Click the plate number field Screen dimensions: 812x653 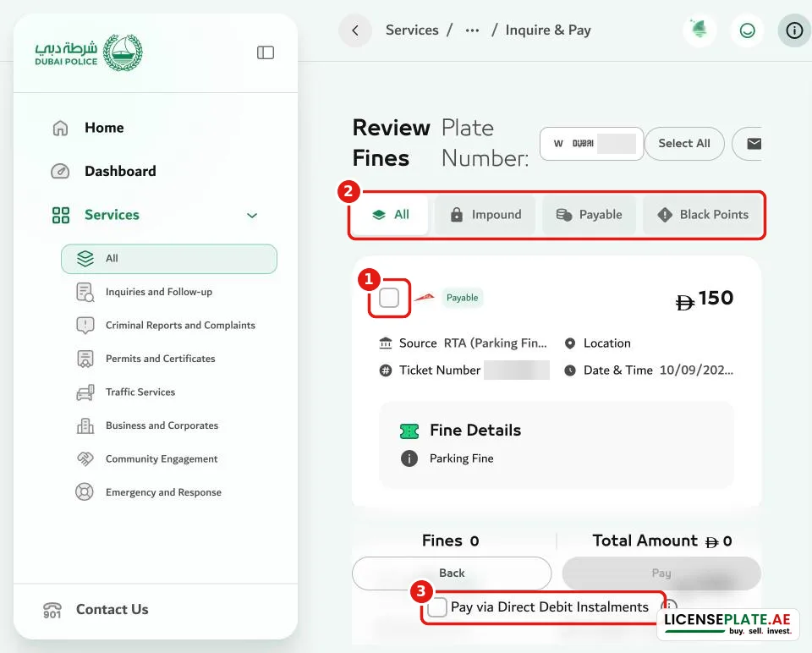point(591,144)
